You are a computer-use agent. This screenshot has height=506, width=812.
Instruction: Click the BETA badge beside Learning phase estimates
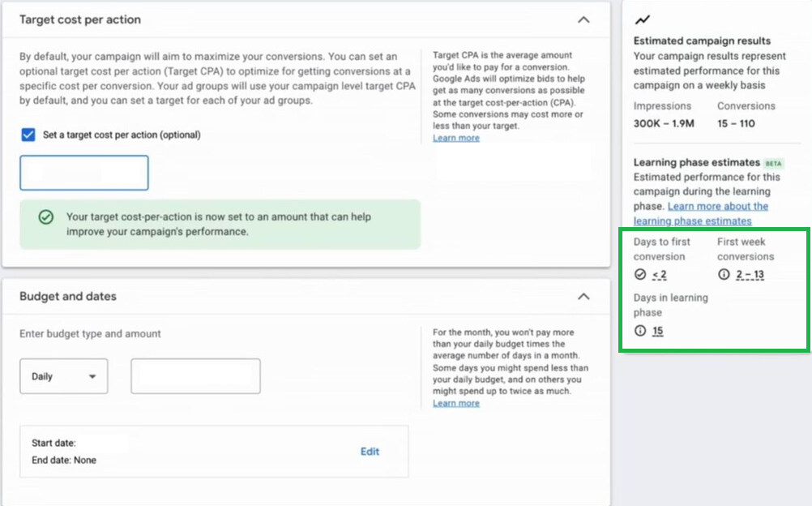[x=773, y=163]
